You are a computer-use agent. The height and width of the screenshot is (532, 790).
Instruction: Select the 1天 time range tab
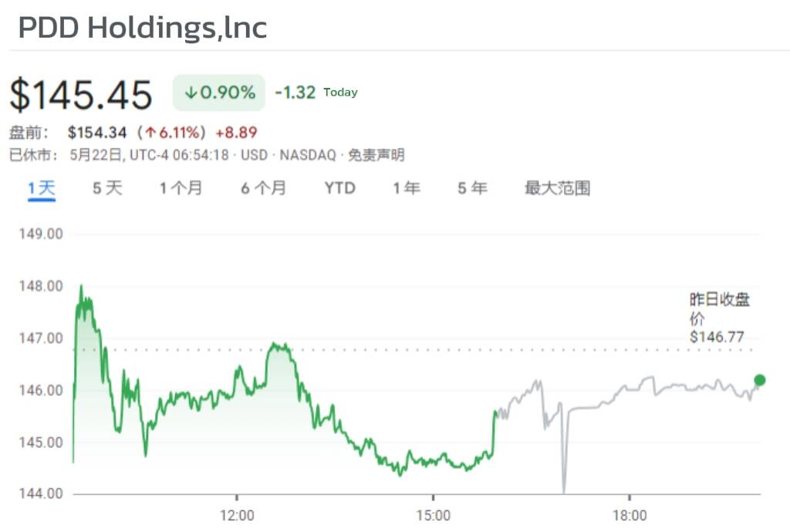click(x=42, y=188)
